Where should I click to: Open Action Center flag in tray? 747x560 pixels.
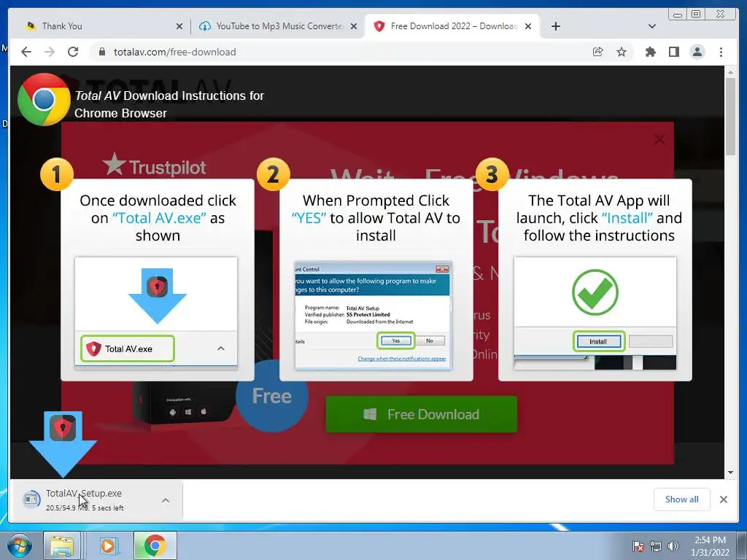(x=638, y=546)
